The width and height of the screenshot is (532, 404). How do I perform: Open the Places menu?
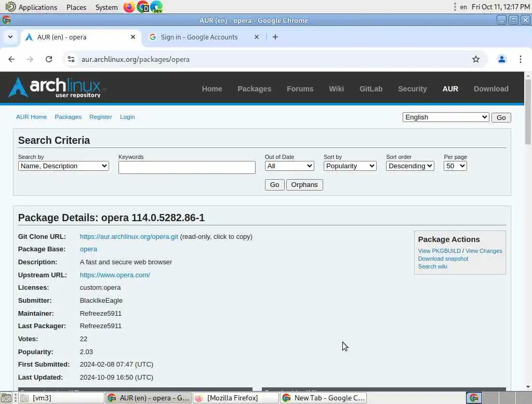[76, 7]
